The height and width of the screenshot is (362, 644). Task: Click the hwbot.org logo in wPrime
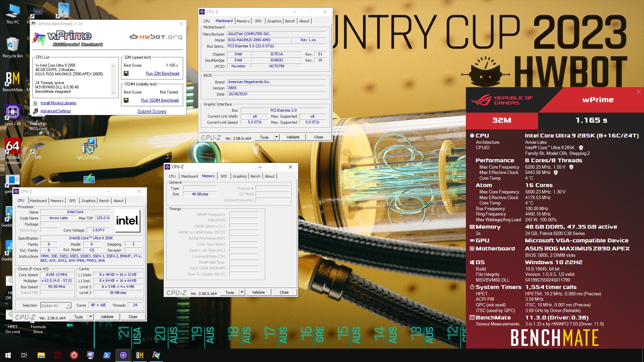click(x=156, y=37)
